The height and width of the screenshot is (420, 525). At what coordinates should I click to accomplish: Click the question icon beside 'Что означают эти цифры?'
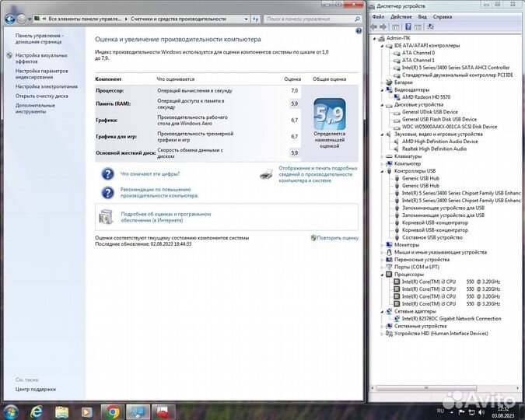coord(107,174)
